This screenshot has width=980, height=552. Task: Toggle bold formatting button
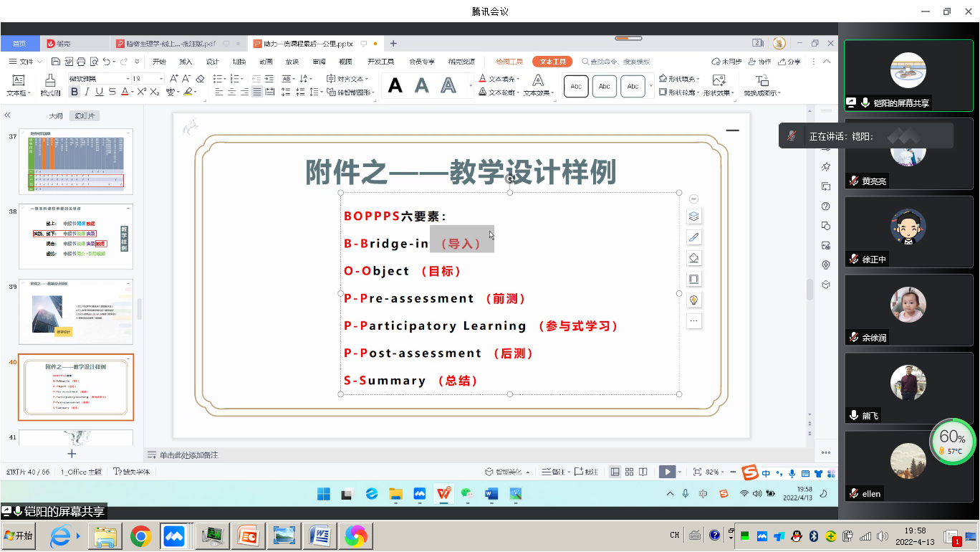coord(75,92)
